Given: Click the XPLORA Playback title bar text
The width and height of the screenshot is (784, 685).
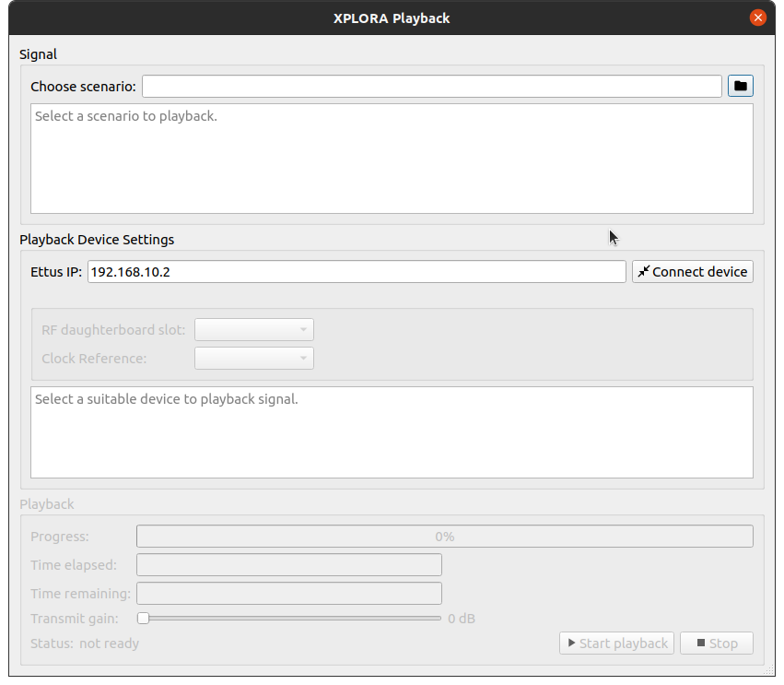Looking at the screenshot, I should 392,18.
